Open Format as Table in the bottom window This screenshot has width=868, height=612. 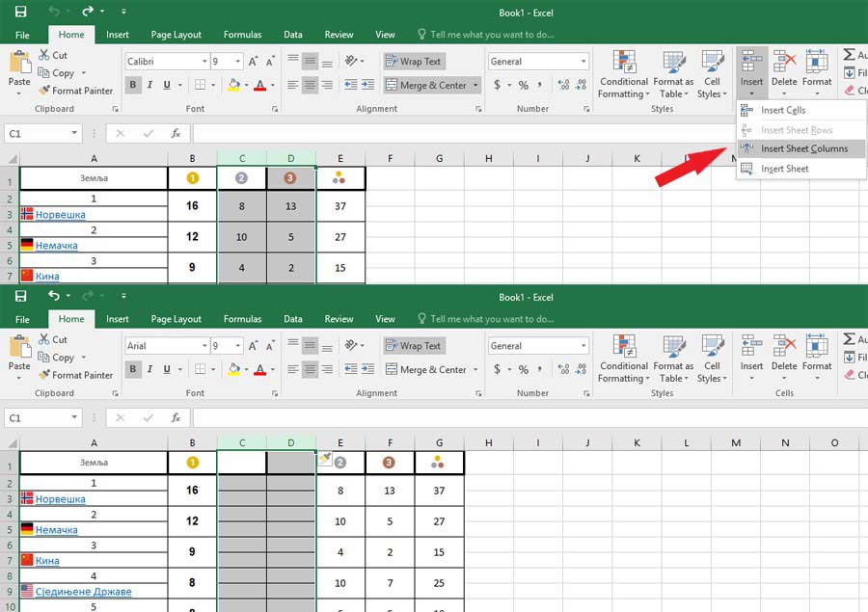pos(673,359)
